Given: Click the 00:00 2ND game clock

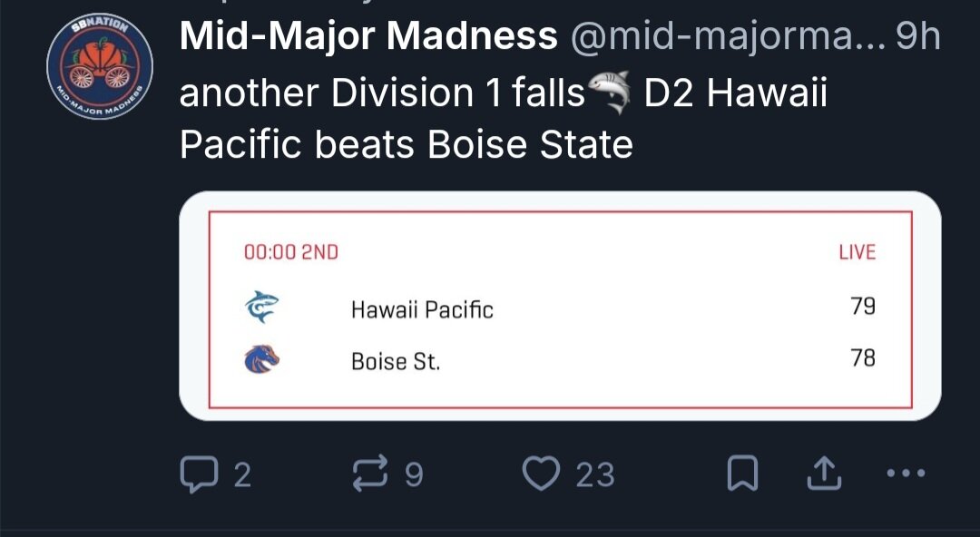Looking at the screenshot, I should [x=290, y=252].
